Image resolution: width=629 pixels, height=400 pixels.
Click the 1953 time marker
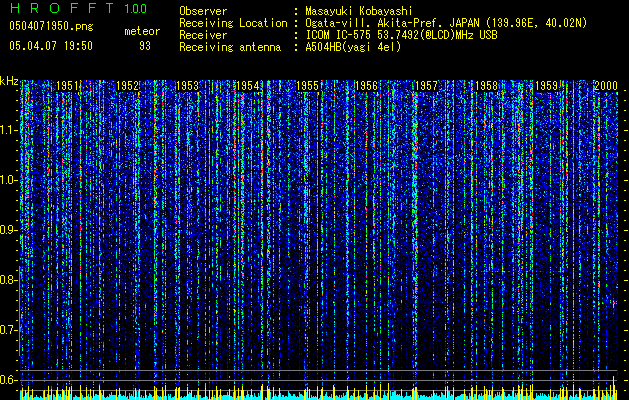(x=187, y=86)
